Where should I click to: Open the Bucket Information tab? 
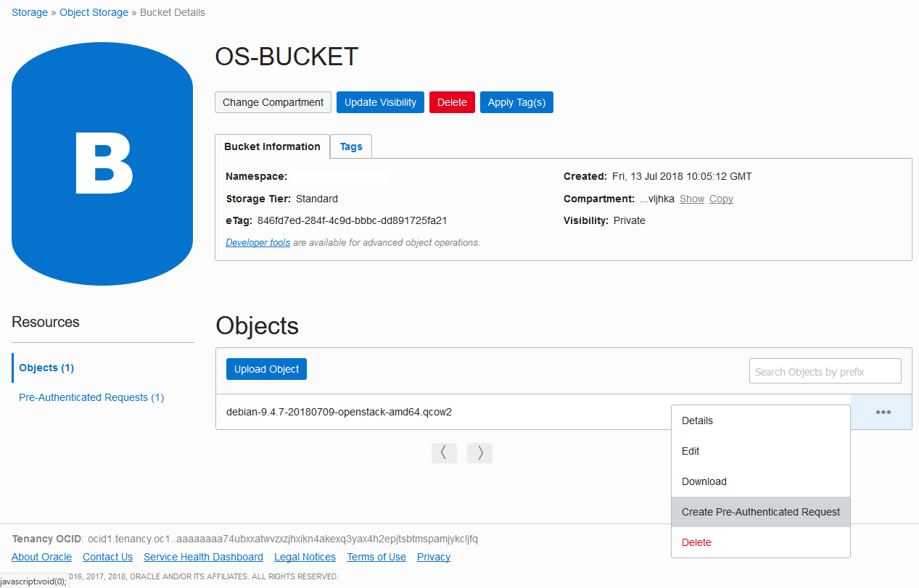pyautogui.click(x=272, y=146)
